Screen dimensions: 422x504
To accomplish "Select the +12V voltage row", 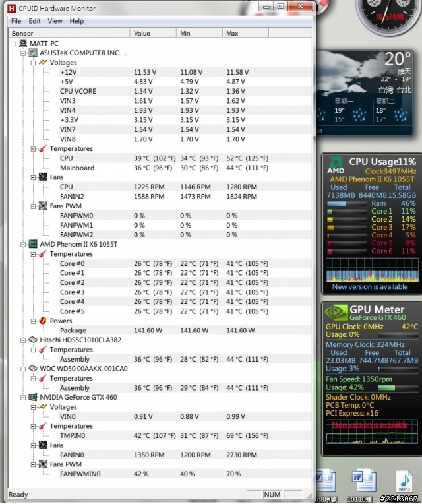I will pyautogui.click(x=185, y=72).
